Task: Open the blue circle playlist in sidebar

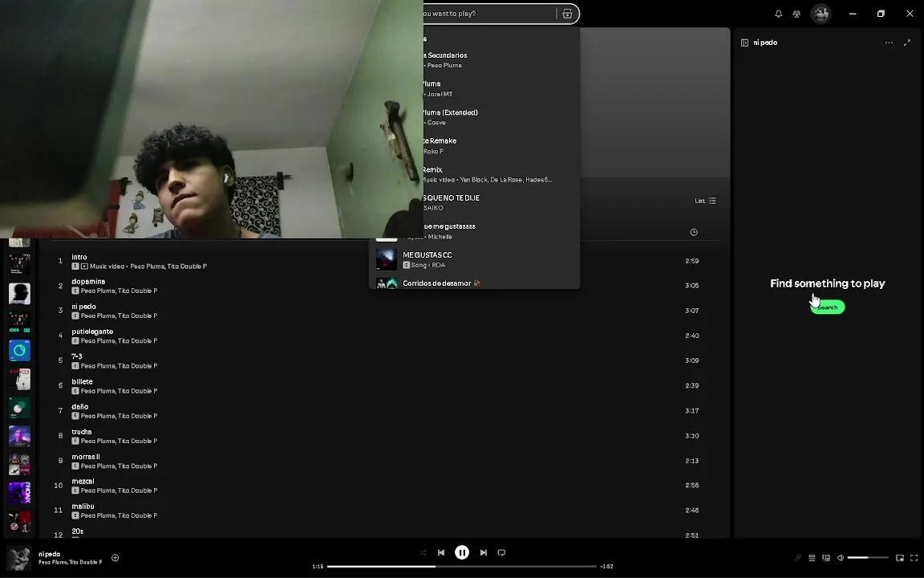Action: [19, 350]
